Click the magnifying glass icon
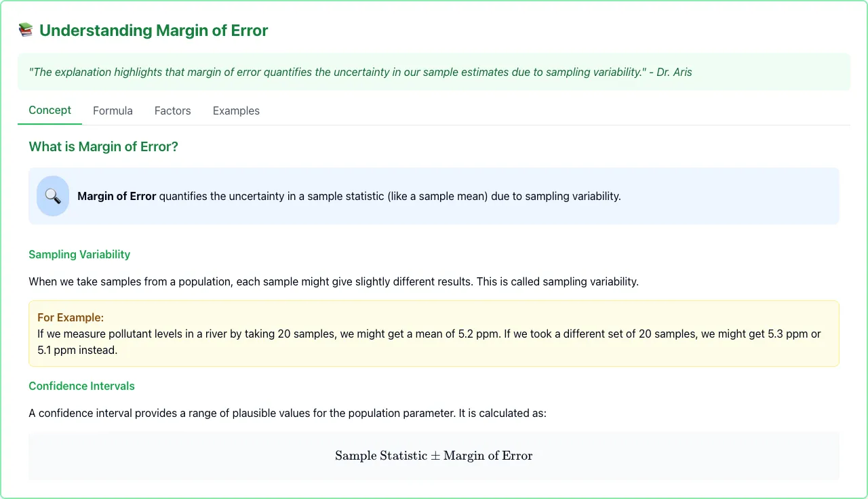This screenshot has height=499, width=868. pos(53,196)
